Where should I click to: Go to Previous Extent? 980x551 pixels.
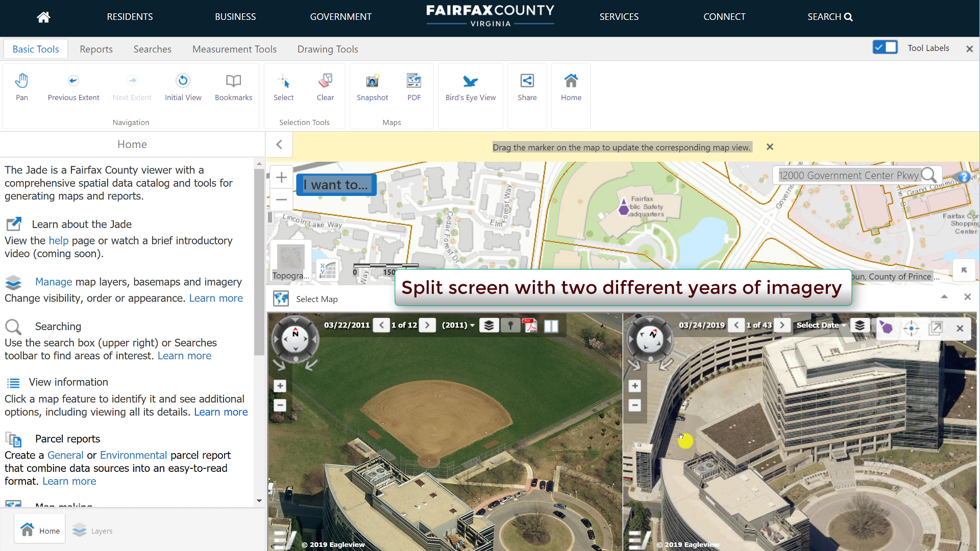(73, 87)
